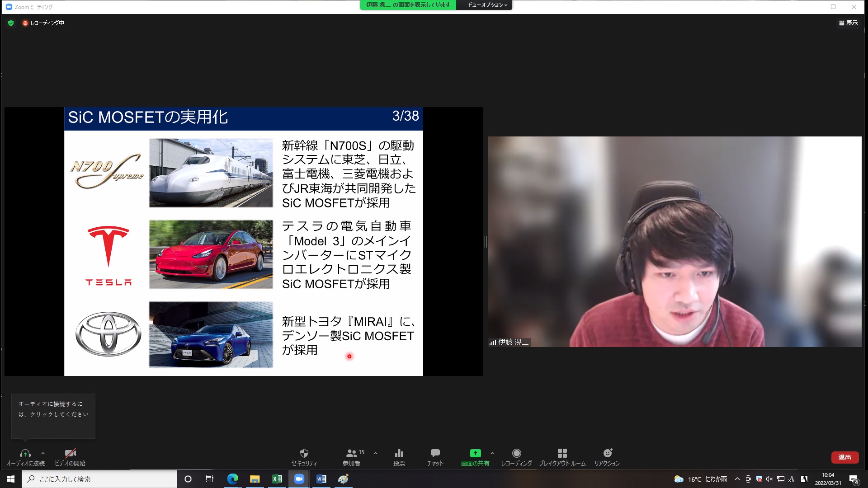Open View Options (ビューオプション) dropdown
868x488 pixels.
(x=487, y=5)
